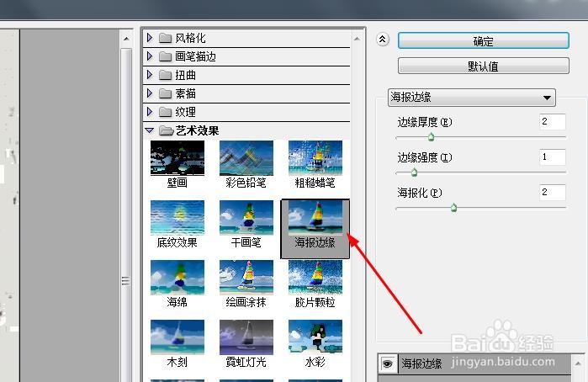Open the 风格化 folder icon
Screen dimensions: 588x382
165,38
